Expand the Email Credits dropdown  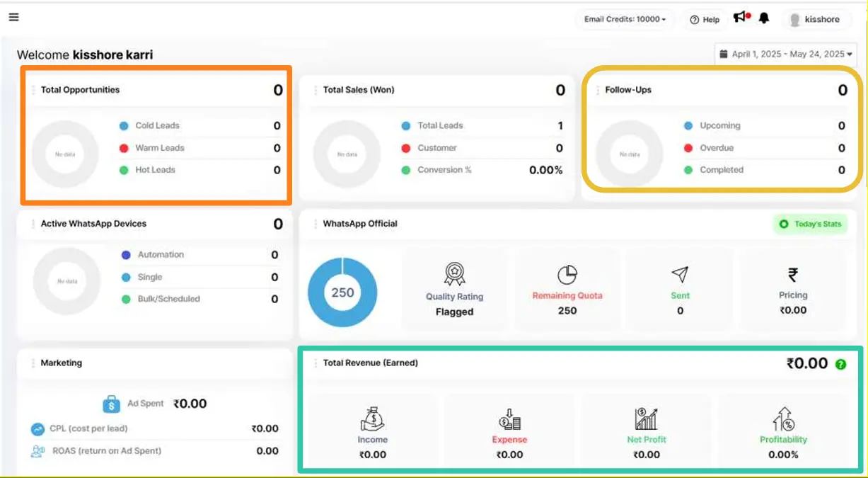click(x=625, y=19)
